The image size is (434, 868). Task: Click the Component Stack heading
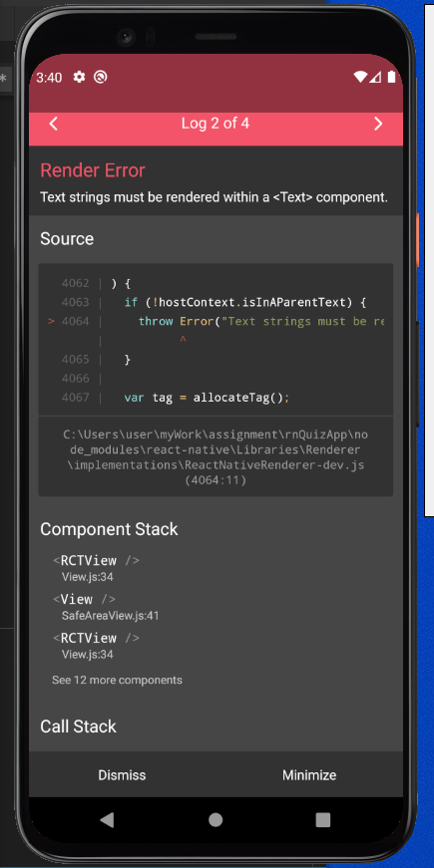109,529
